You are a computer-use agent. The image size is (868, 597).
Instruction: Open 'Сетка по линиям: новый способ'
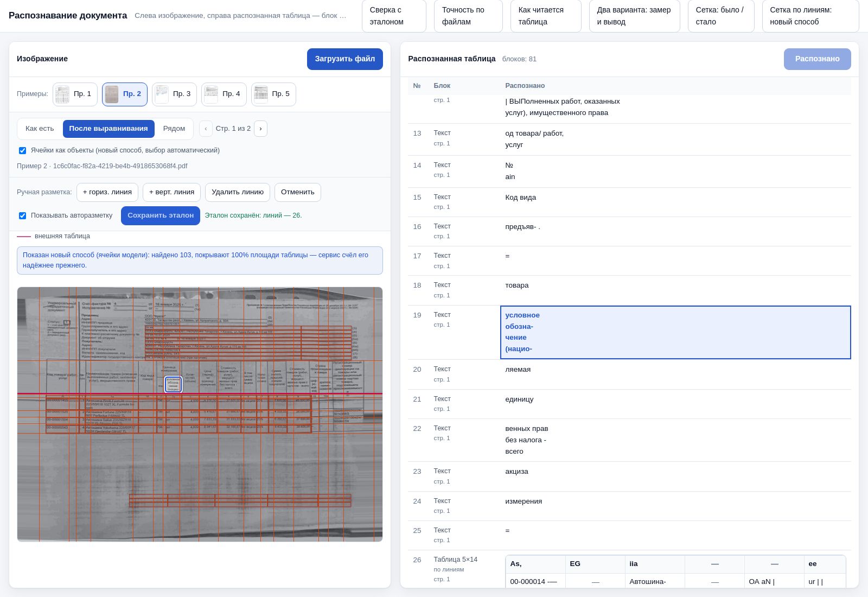point(810,16)
